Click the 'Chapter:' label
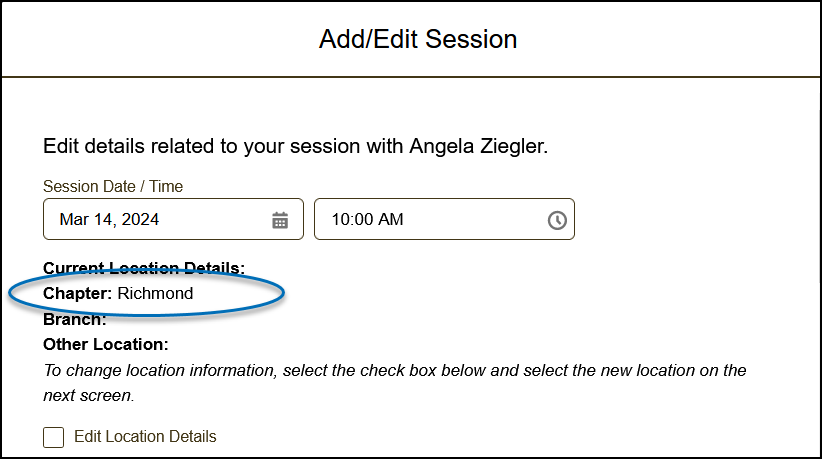The height and width of the screenshot is (459, 822). click(x=78, y=294)
